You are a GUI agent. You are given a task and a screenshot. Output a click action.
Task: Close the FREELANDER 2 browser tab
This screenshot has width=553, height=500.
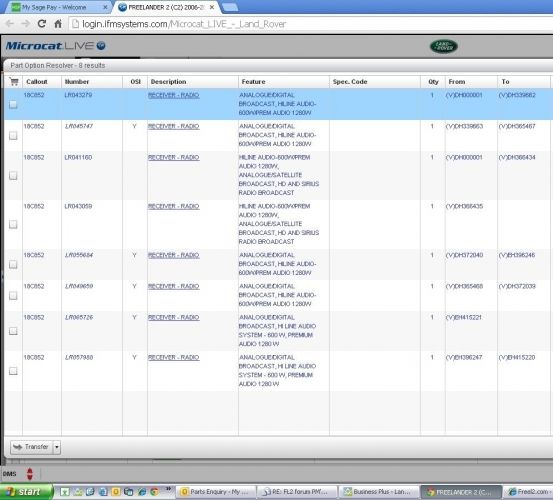(212, 7)
